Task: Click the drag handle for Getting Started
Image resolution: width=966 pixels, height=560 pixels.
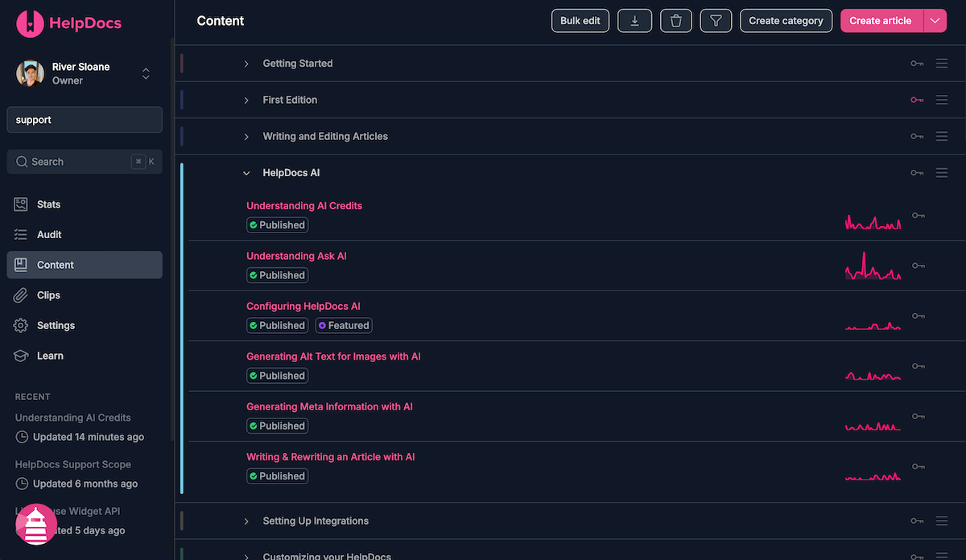Action: click(942, 64)
